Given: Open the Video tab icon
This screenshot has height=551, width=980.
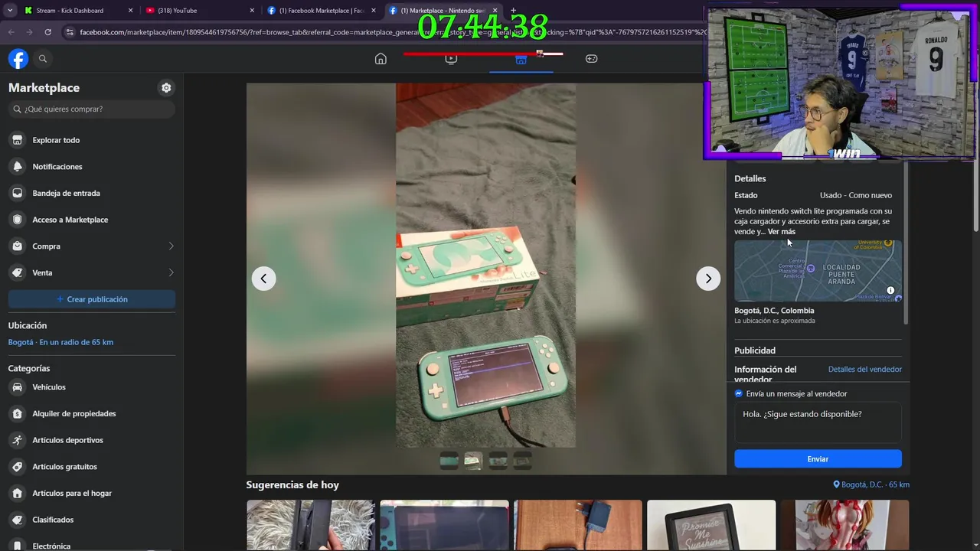Looking at the screenshot, I should coord(451,59).
